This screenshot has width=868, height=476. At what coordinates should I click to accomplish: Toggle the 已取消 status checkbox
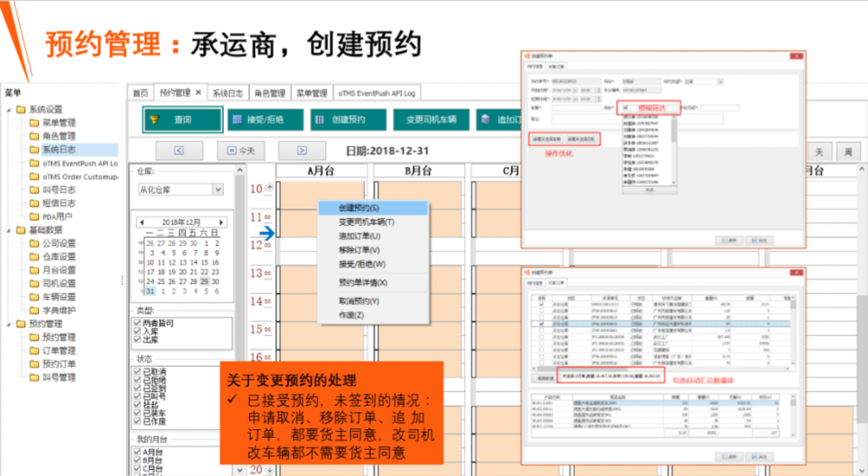click(137, 372)
